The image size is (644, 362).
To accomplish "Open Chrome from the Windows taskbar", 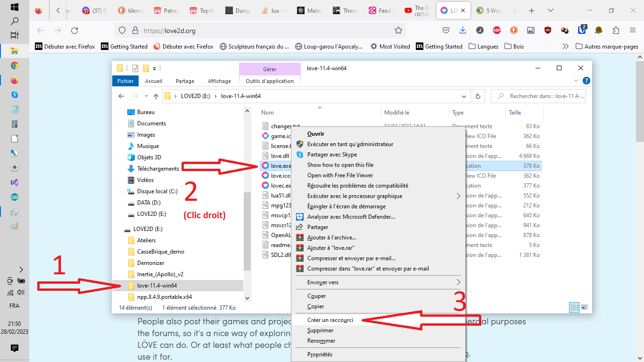I will [14, 66].
